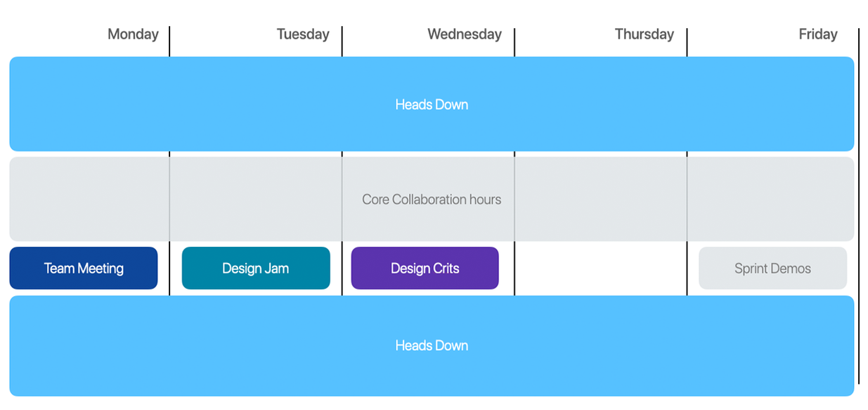Select the Monday column header
The width and height of the screenshot is (868, 410).
coord(133,34)
